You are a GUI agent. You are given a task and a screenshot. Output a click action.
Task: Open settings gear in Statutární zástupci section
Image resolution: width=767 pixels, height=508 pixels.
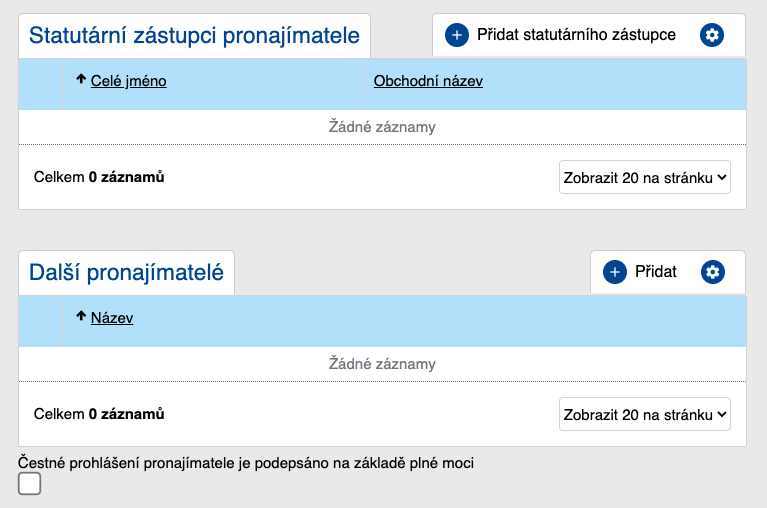click(712, 35)
